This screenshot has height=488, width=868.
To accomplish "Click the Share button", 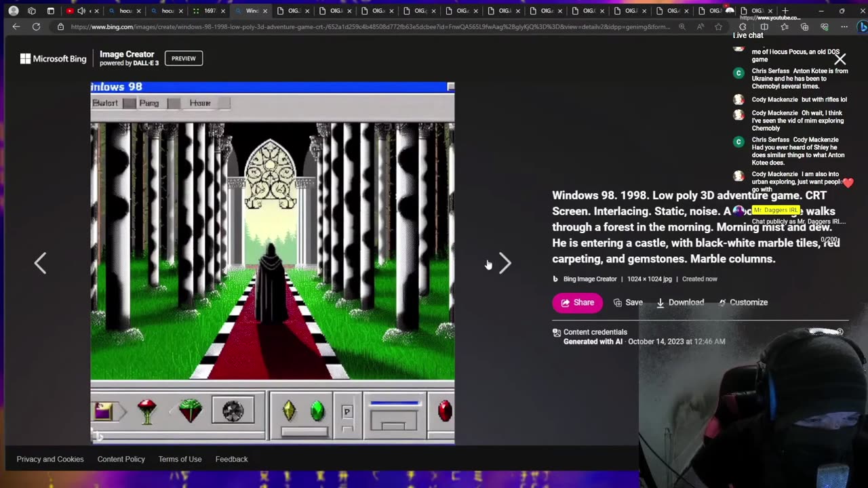I will [x=577, y=302].
